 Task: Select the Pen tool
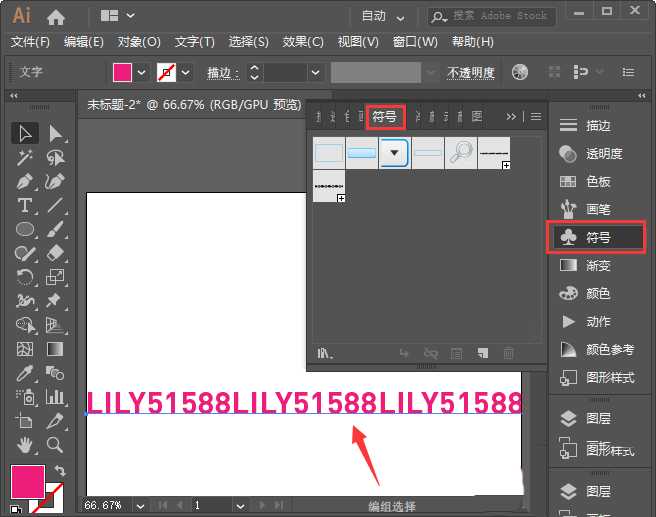click(25, 182)
